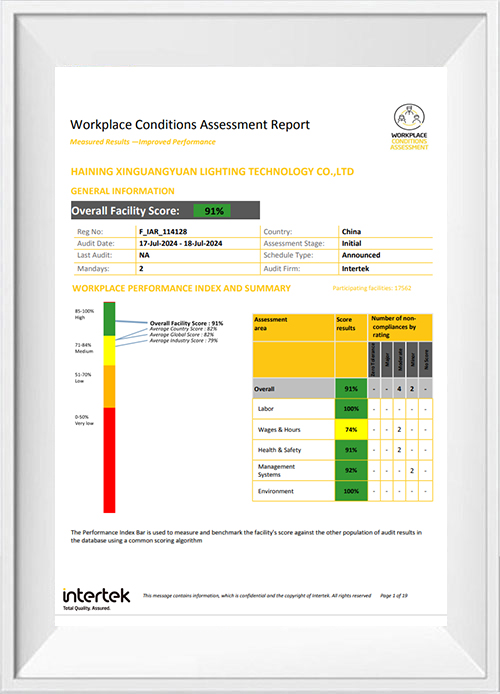The image size is (500, 694).
Task: Click the 'Wages & Hours' row label
Action: click(279, 429)
